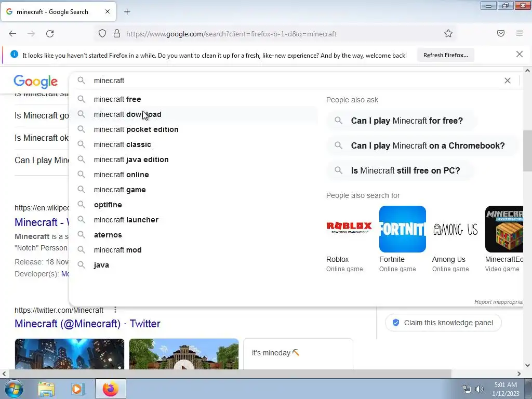Image resolution: width=532 pixels, height=399 pixels.
Task: Open the Roblox logo thumbnail
Action: coord(350,229)
